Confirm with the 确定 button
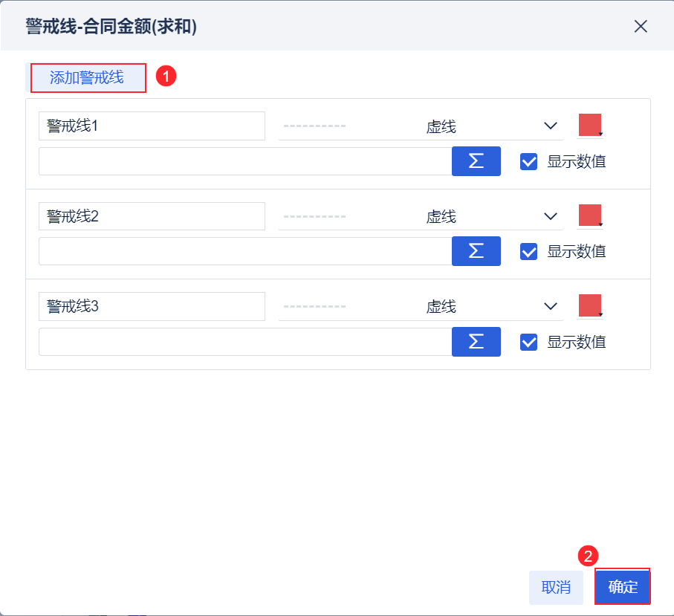Image resolution: width=674 pixels, height=616 pixels. point(623,587)
